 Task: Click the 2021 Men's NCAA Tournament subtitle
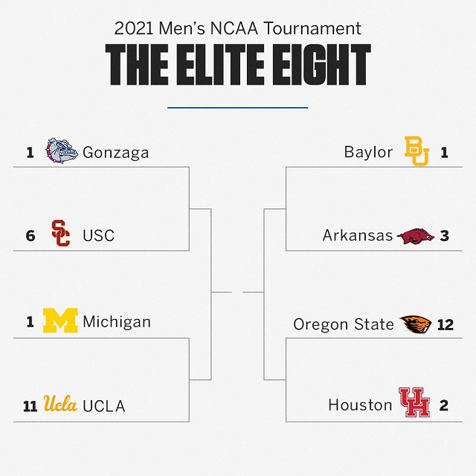click(238, 28)
